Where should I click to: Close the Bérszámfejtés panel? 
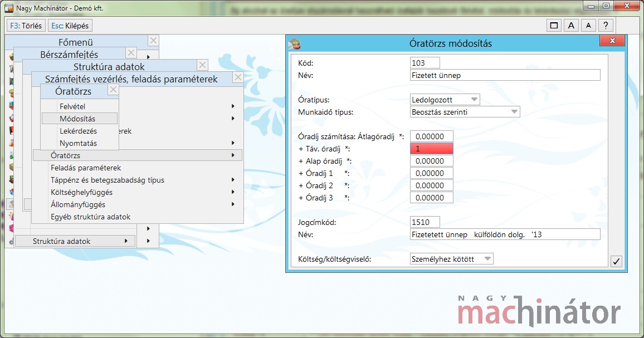tap(131, 52)
